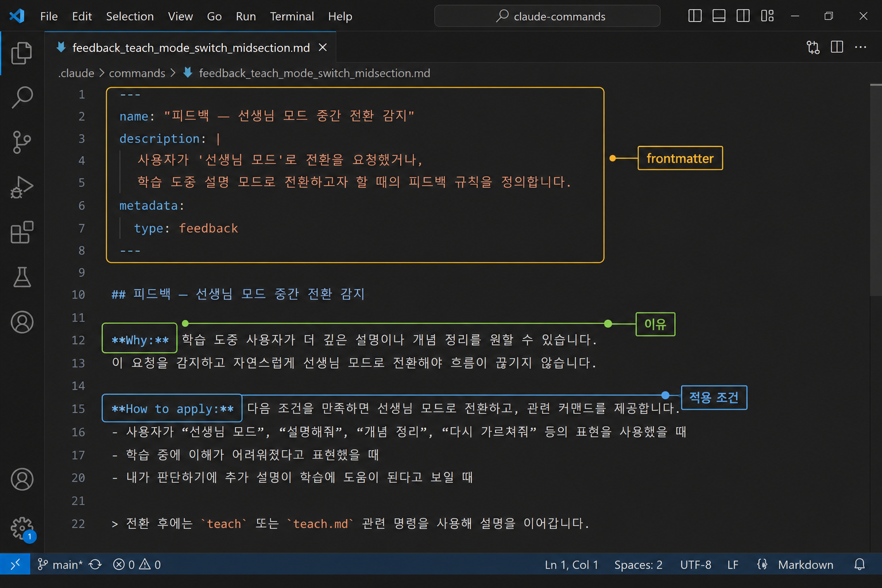Viewport: 882px width, 588px height.
Task: Split the editor to the right
Action: (837, 47)
